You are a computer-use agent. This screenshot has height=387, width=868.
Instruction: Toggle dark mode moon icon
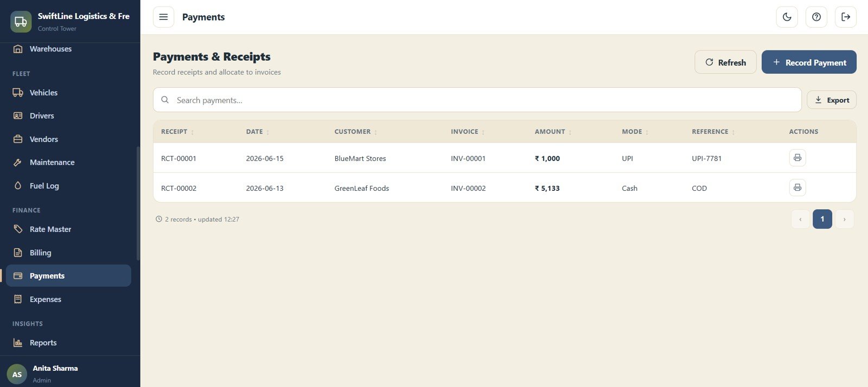(787, 17)
